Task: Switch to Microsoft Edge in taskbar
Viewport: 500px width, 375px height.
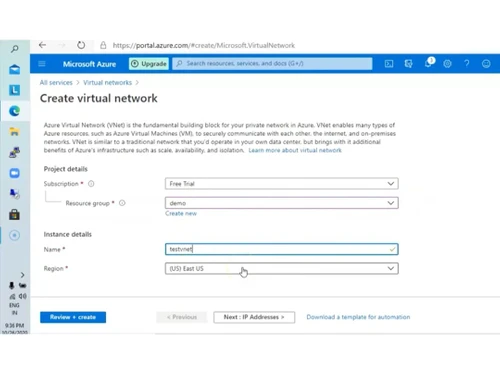Action: click(x=14, y=111)
